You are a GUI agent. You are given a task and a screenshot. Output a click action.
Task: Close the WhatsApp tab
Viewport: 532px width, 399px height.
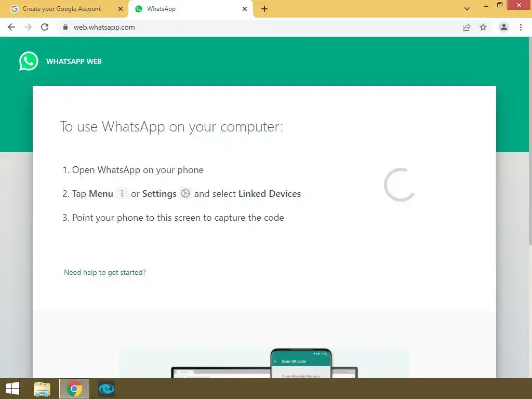[245, 9]
